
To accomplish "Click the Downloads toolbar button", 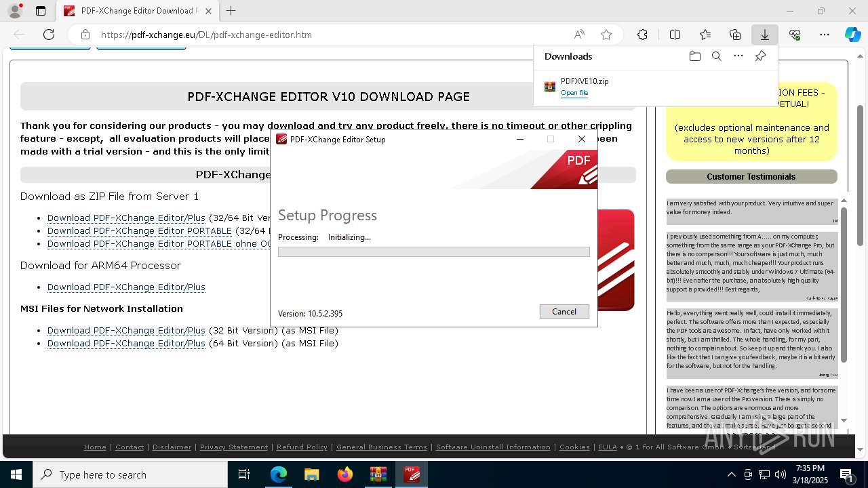I will click(764, 35).
